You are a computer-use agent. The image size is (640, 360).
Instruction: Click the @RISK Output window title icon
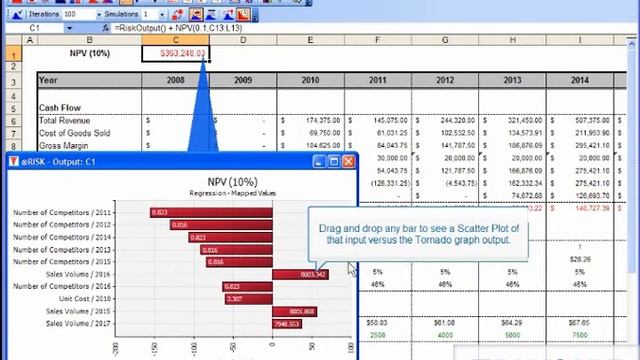13,162
